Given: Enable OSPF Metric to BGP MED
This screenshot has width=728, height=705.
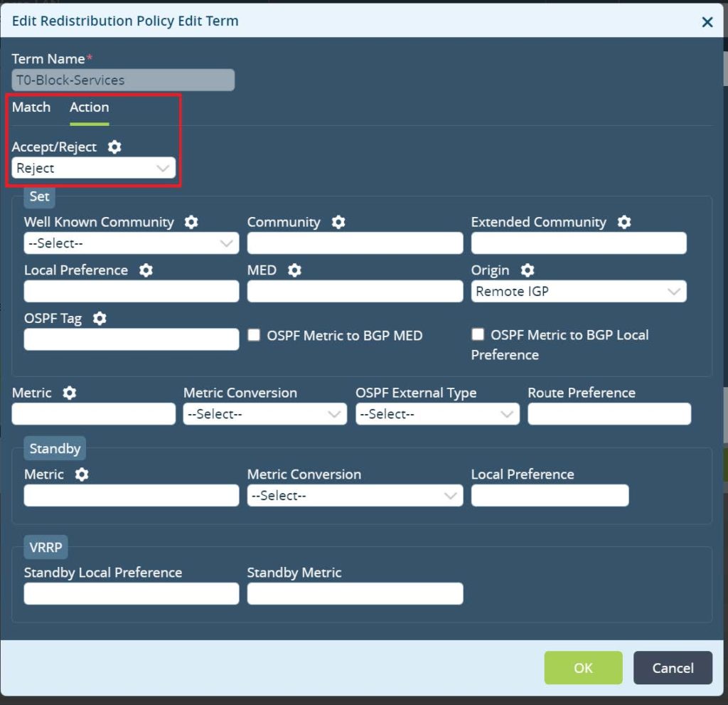Looking at the screenshot, I should pos(254,335).
